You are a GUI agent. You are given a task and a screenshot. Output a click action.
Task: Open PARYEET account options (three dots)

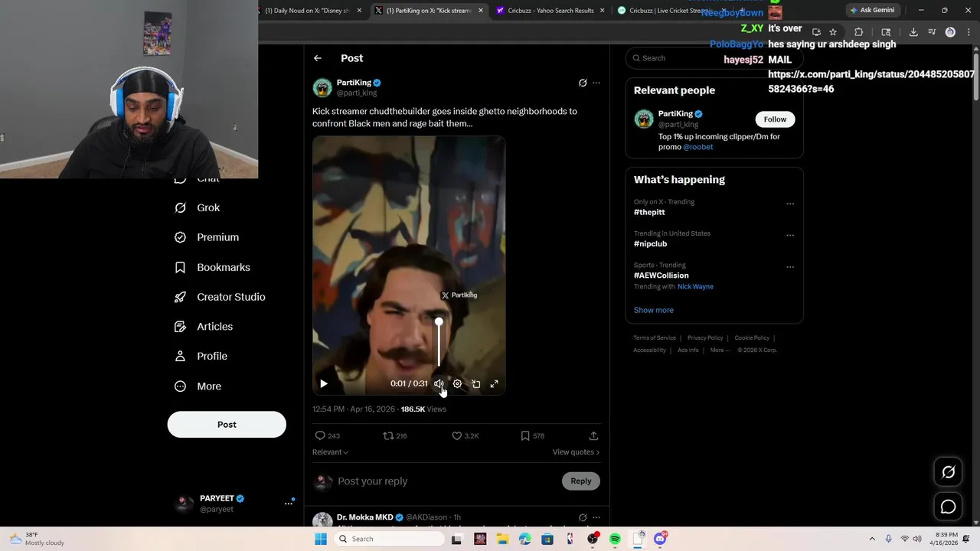point(289,503)
